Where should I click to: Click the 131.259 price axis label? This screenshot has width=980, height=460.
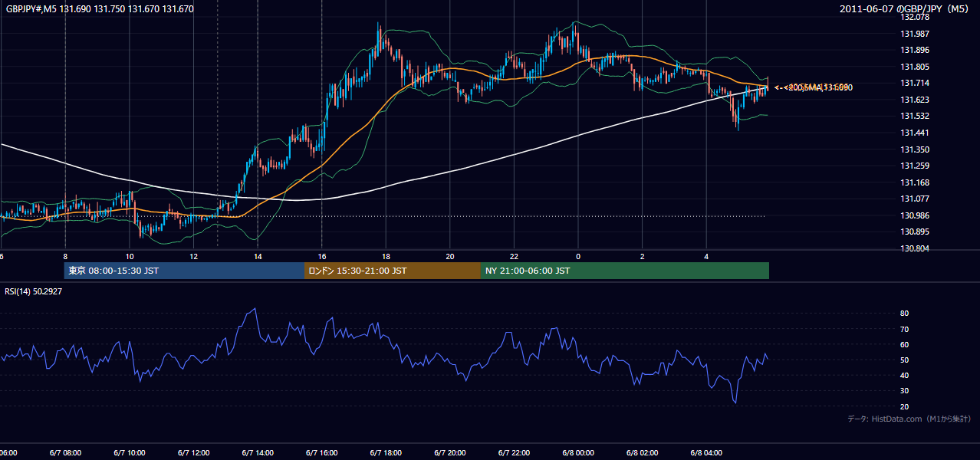tap(916, 166)
